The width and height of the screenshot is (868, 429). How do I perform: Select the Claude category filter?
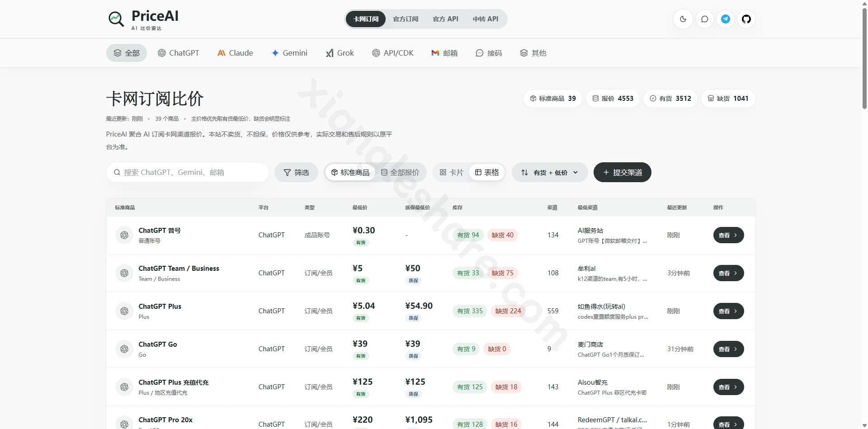tap(235, 53)
